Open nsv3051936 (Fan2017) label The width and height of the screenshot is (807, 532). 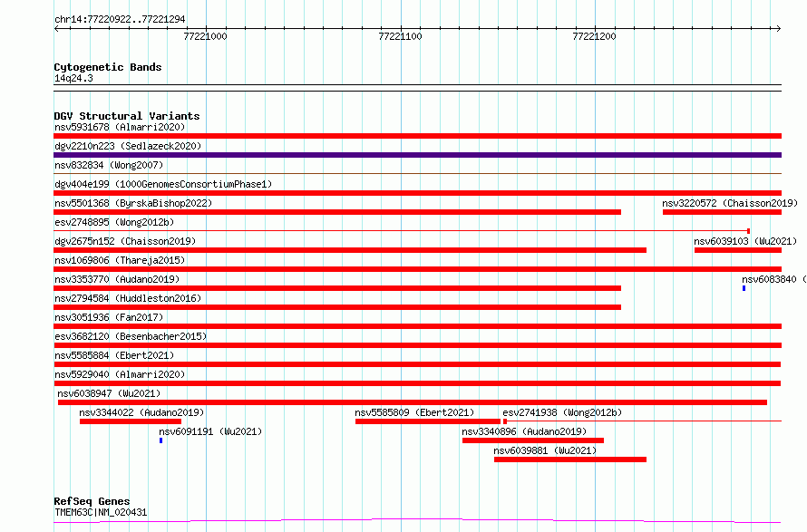[109, 317]
